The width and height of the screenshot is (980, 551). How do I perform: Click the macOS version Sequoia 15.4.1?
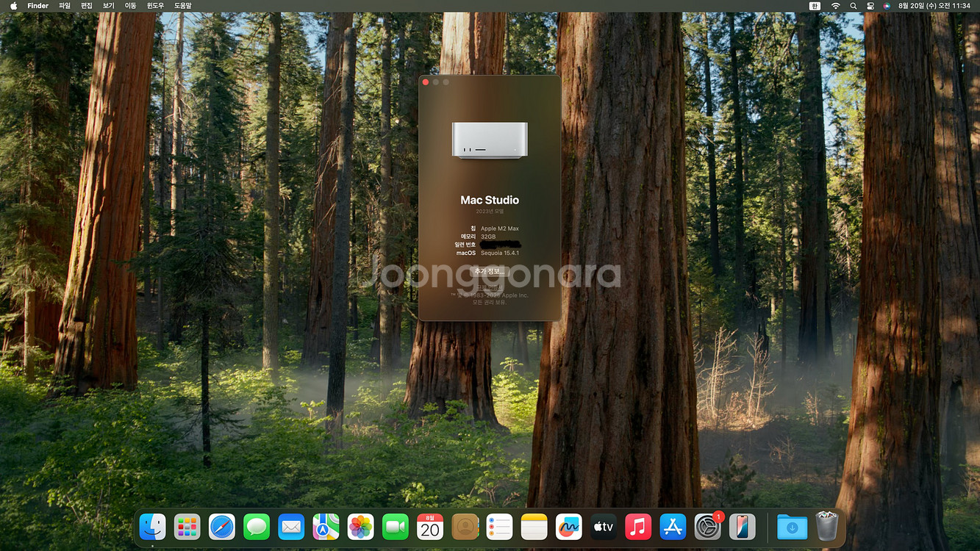500,253
